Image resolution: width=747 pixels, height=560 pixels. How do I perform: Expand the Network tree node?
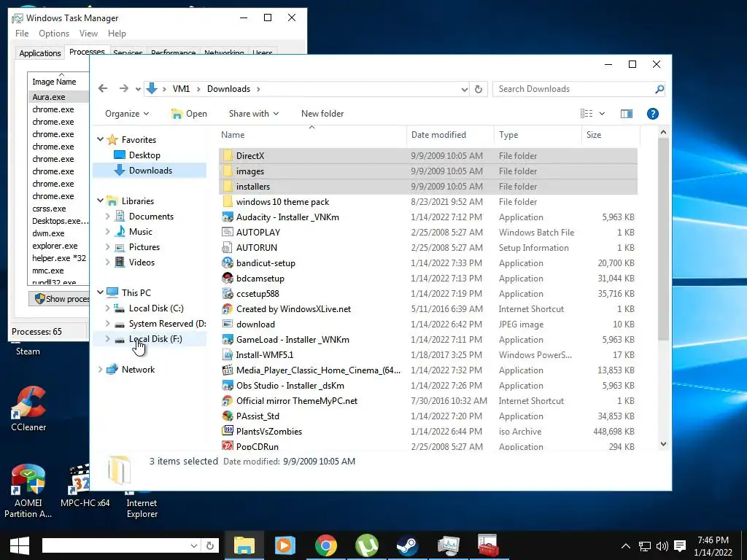[x=100, y=369]
